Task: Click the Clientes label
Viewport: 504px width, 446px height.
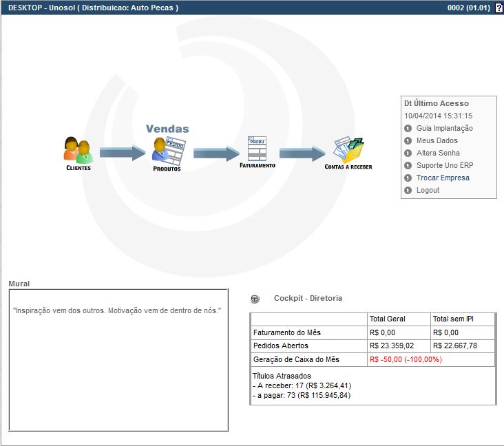Action: 78,168
